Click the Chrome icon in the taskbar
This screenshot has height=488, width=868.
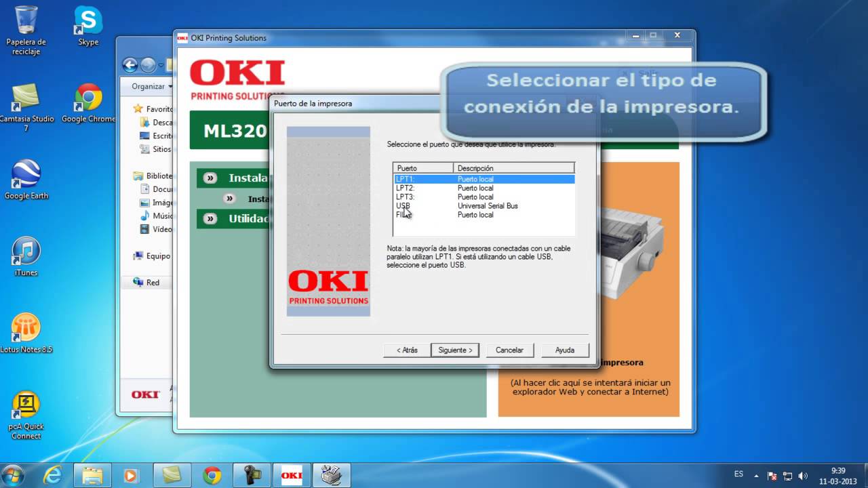coord(212,474)
